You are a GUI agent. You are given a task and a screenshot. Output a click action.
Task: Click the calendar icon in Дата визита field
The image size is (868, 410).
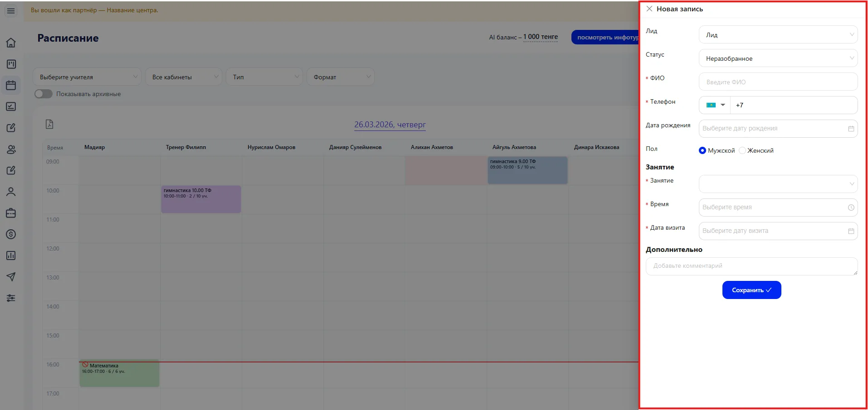[851, 231]
